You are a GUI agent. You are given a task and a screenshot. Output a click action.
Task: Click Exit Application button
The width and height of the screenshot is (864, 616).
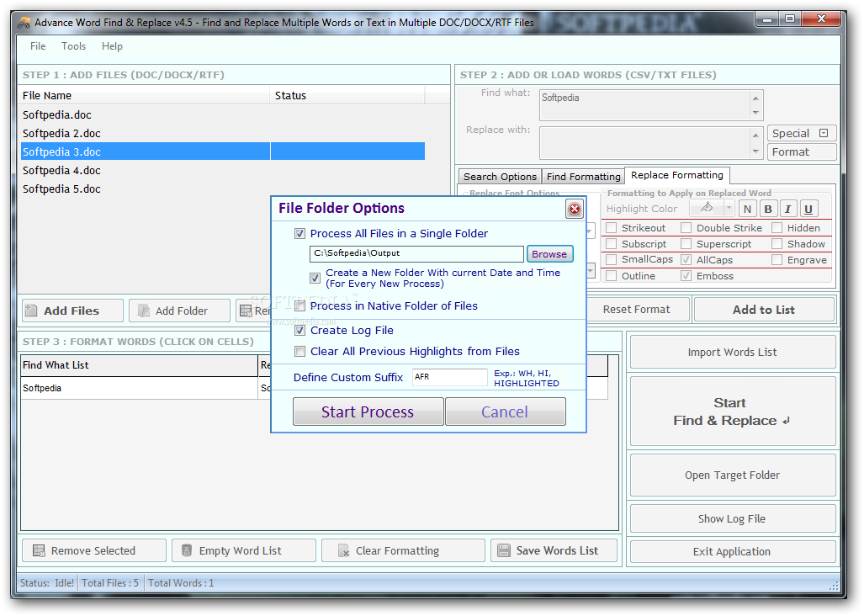tap(732, 551)
